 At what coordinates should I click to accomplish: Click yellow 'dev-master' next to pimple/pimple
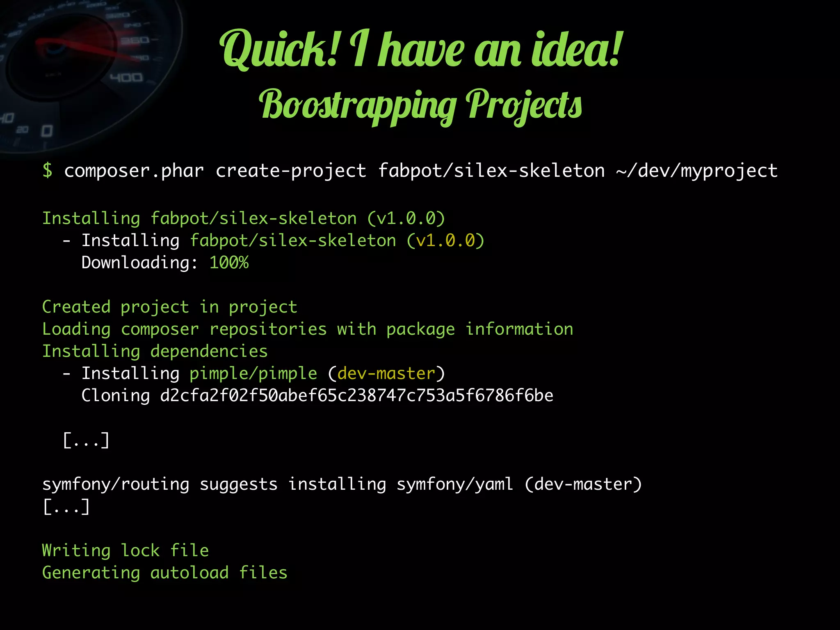click(386, 374)
